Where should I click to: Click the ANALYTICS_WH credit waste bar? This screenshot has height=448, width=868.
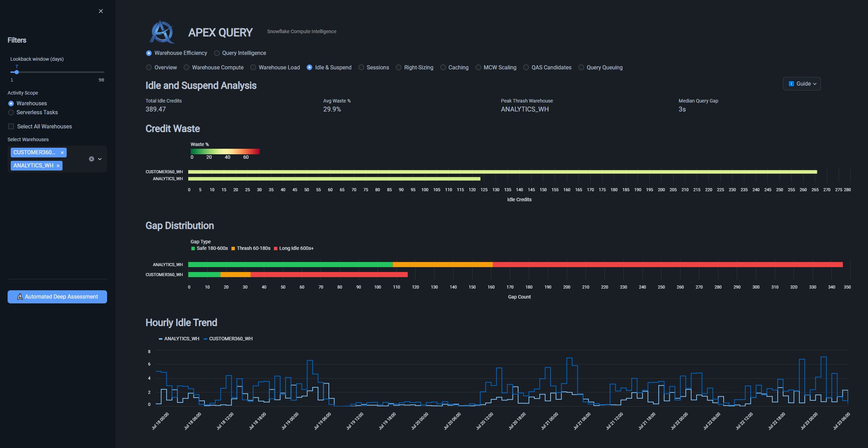(x=334, y=179)
